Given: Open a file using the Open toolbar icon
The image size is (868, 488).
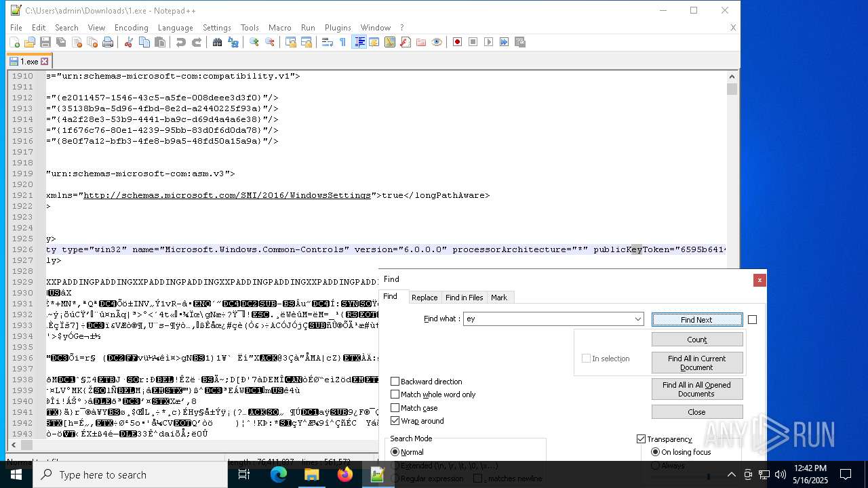Looking at the screenshot, I should (30, 42).
